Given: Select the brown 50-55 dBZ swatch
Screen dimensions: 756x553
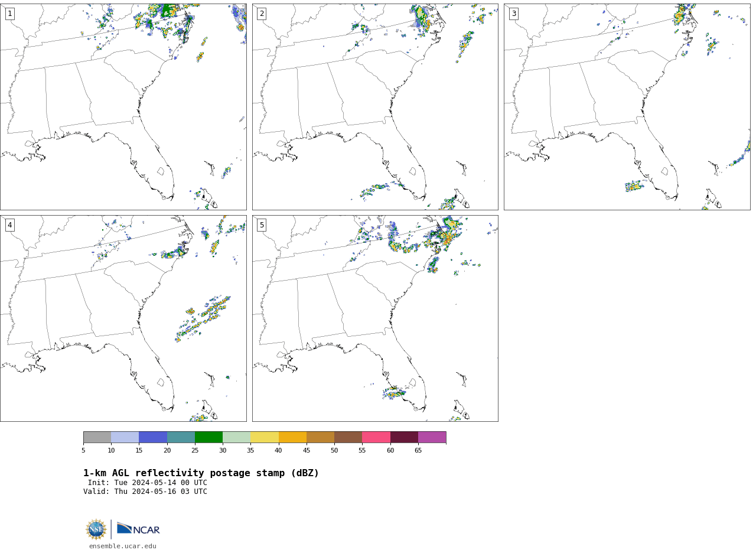Looking at the screenshot, I should pos(348,437).
